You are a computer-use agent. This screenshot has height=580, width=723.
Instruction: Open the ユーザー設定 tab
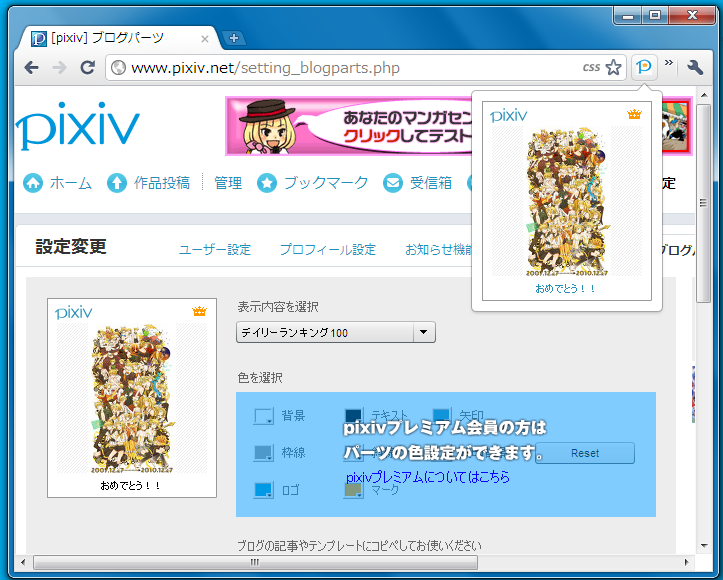(214, 249)
